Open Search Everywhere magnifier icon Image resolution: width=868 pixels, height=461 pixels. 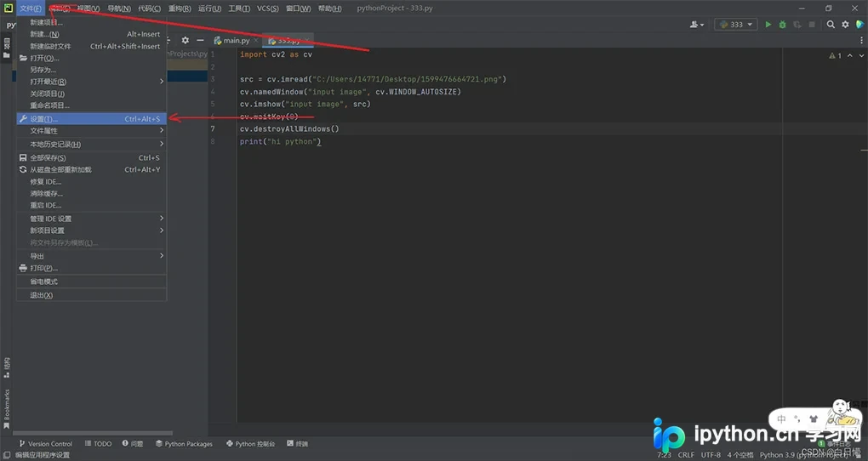pos(831,25)
